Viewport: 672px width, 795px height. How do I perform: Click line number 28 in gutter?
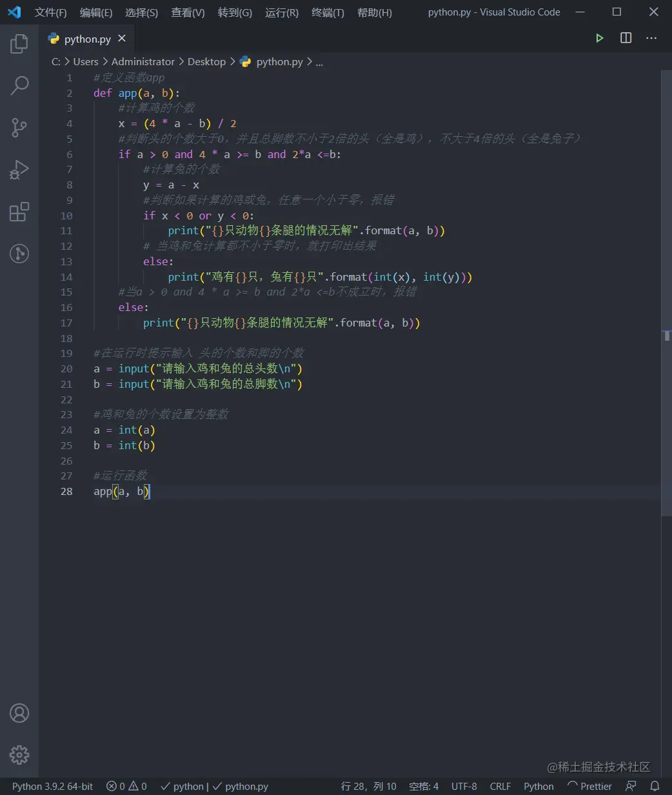click(67, 492)
